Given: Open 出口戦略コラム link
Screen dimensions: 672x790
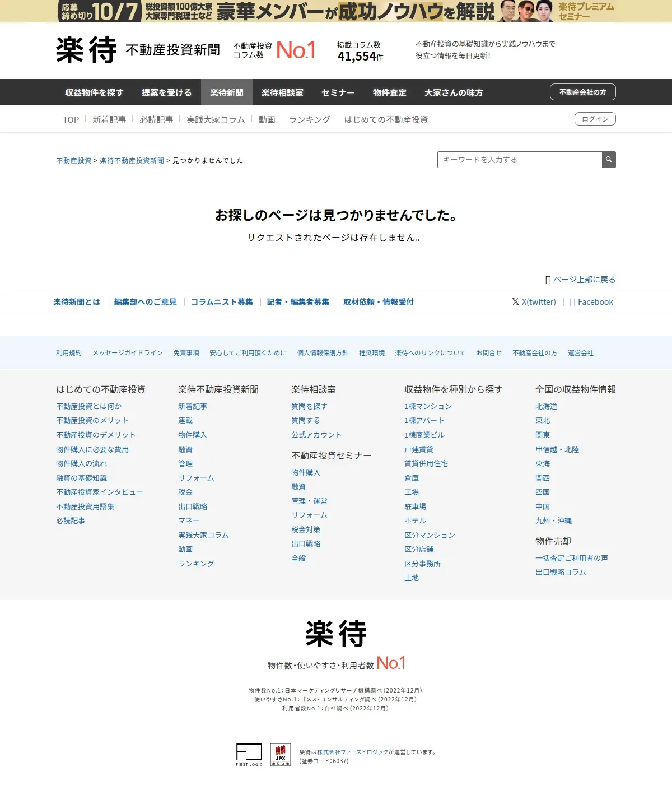Looking at the screenshot, I should [x=561, y=572].
